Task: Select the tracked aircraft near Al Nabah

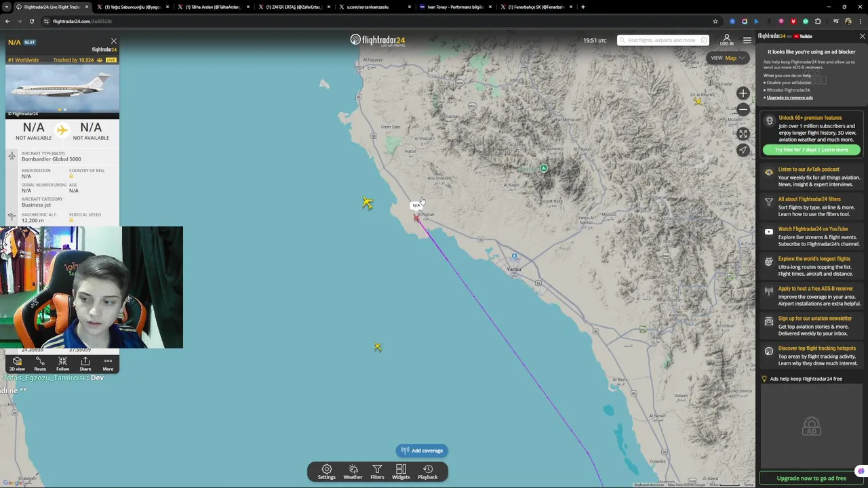Action: (x=416, y=218)
